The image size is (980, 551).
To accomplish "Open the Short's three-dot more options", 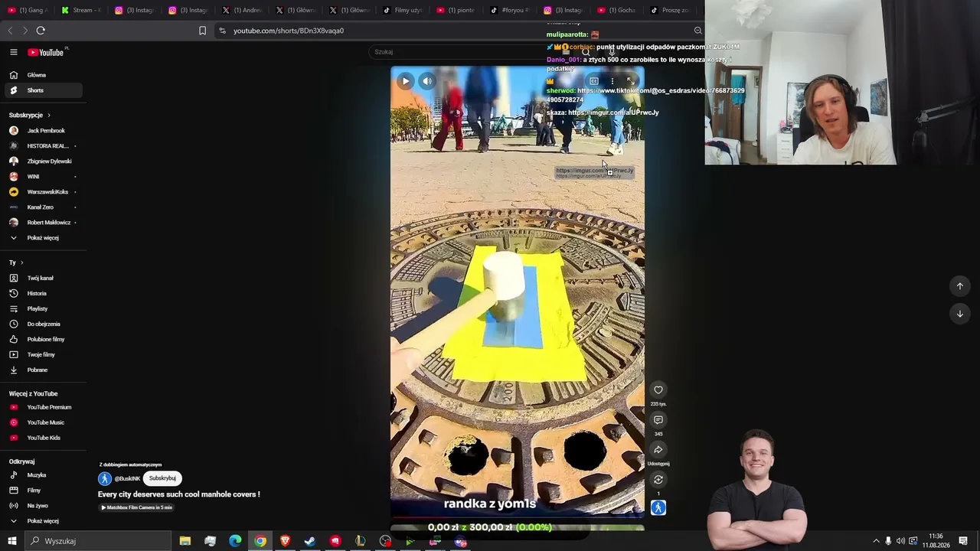I will [x=612, y=81].
